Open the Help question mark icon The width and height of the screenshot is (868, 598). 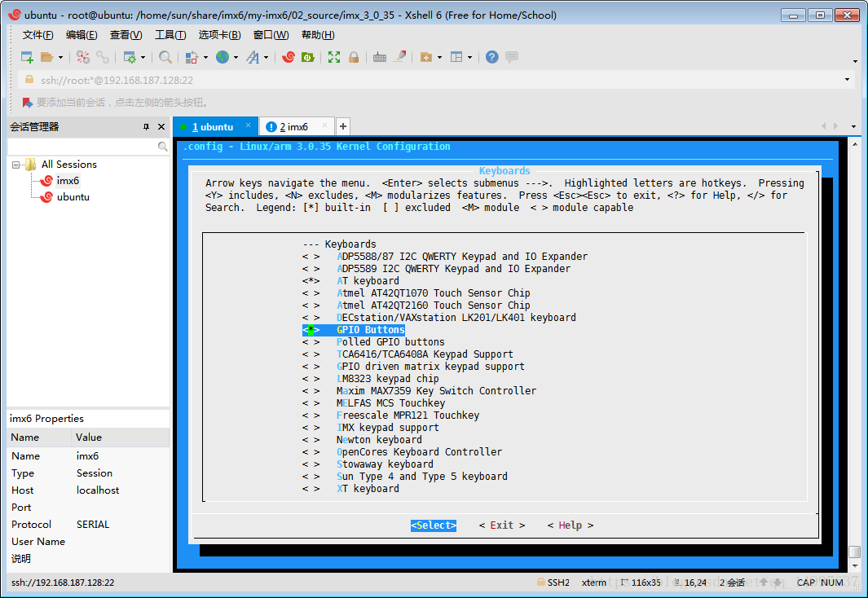(x=491, y=57)
